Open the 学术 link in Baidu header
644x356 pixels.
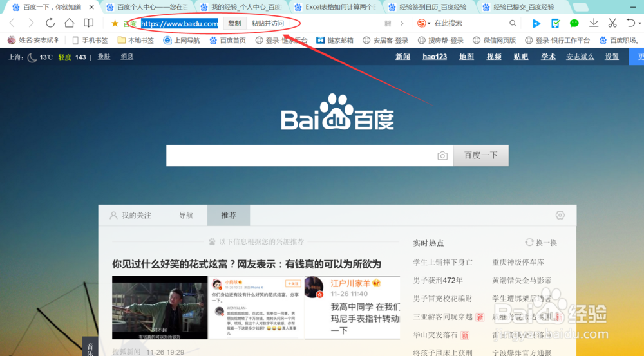point(548,57)
